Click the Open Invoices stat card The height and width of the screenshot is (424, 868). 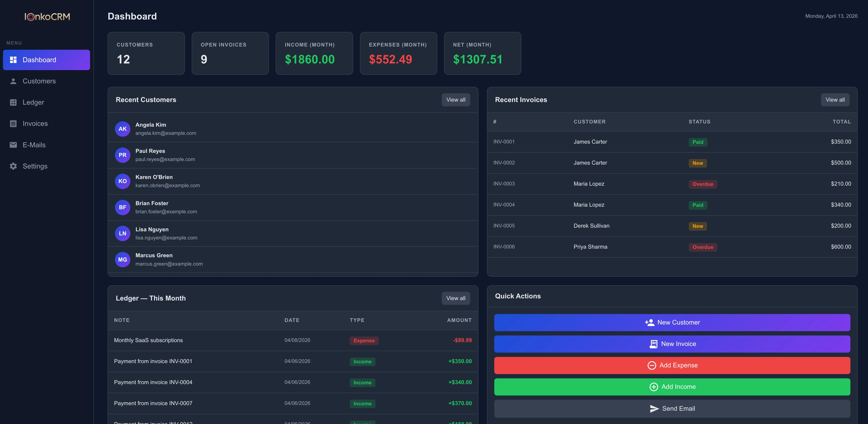230,53
